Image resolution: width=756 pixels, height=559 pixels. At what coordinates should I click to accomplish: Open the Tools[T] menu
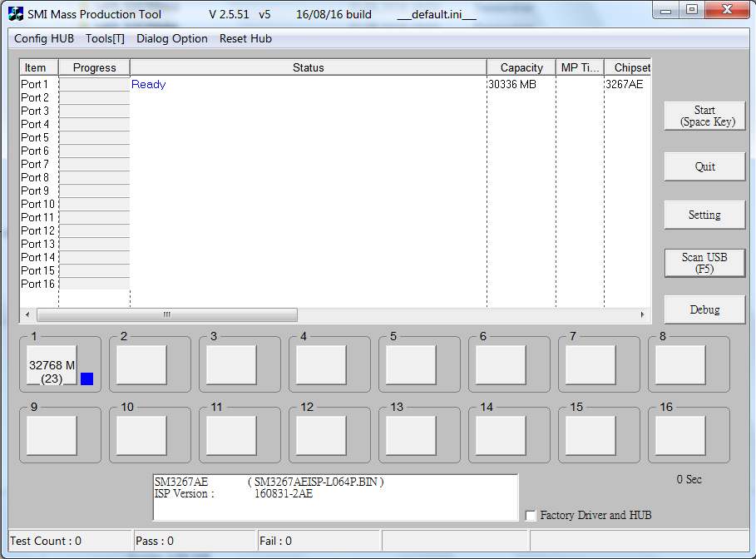(105, 38)
